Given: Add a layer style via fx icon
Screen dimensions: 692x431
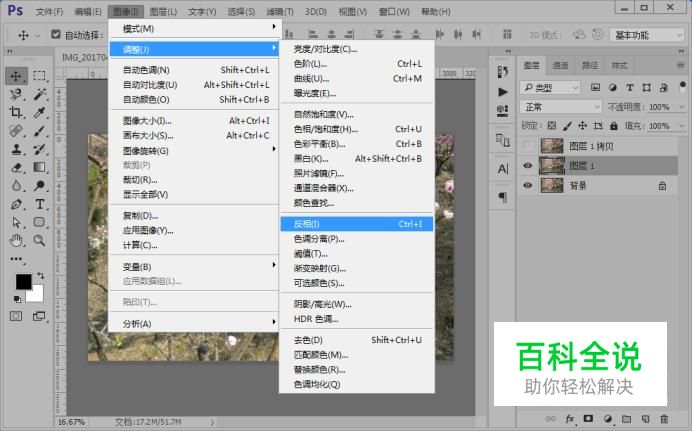Looking at the screenshot, I should pyautogui.click(x=571, y=418).
